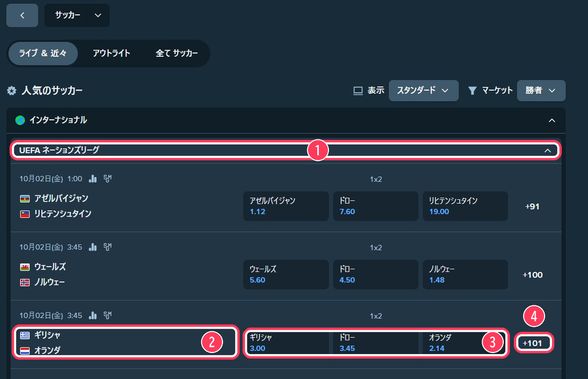Screen dimensions: 588x379
Task: Open the サッカー sport dropdown
Action: [x=77, y=15]
